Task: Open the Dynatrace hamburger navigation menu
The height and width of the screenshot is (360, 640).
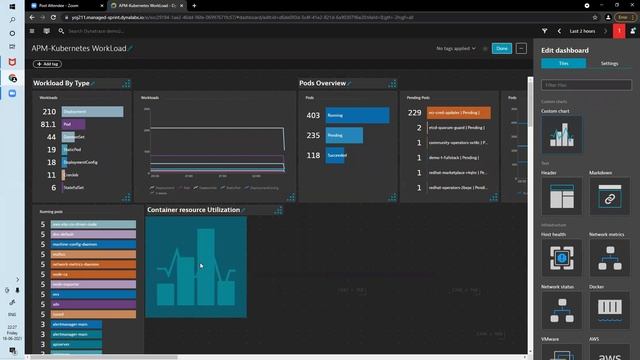Action: tap(32, 31)
